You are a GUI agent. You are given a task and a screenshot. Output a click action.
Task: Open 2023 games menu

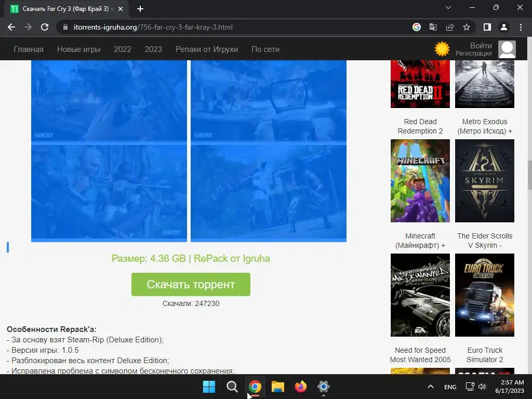click(153, 49)
